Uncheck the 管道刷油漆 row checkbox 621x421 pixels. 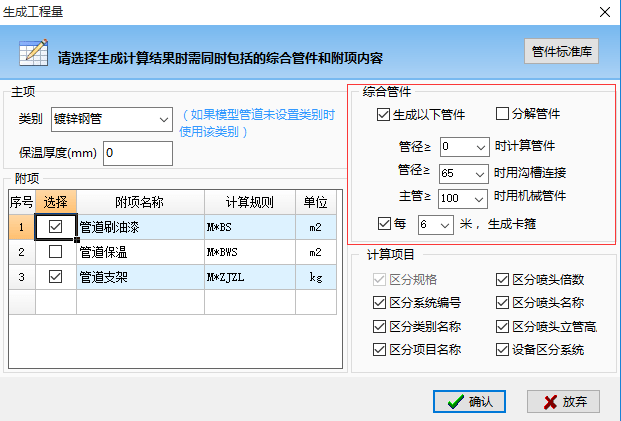[55, 227]
